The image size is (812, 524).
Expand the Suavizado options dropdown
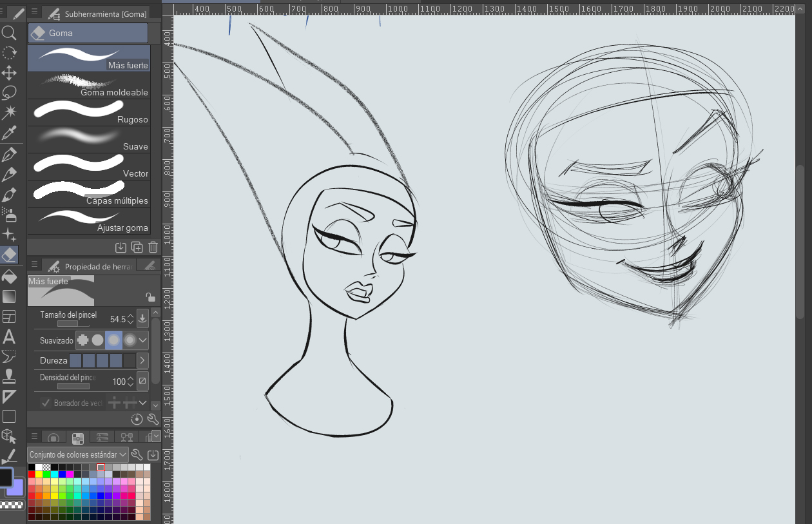click(x=143, y=340)
